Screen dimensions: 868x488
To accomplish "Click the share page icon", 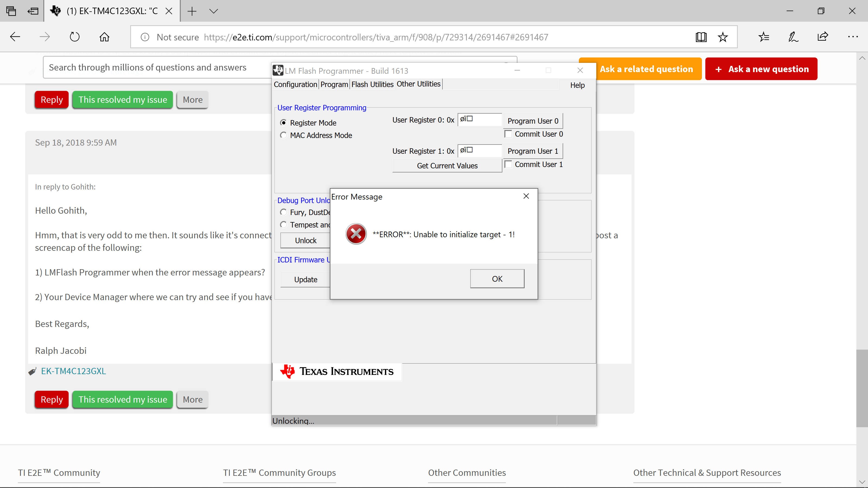I will (823, 37).
